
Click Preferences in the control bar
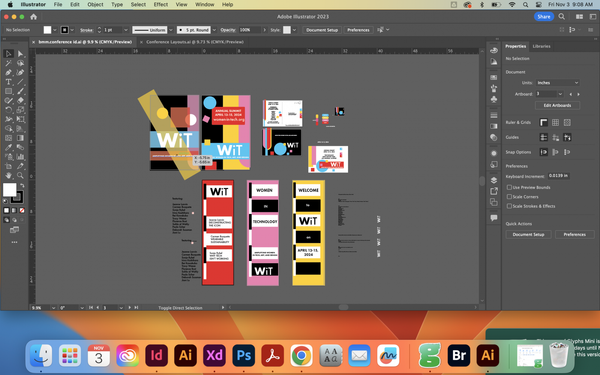358,30
